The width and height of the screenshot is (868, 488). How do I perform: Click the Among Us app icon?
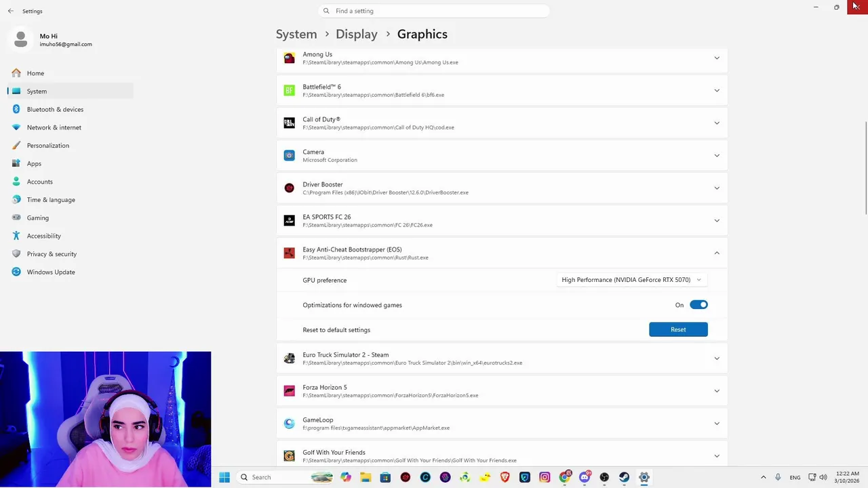click(x=290, y=58)
